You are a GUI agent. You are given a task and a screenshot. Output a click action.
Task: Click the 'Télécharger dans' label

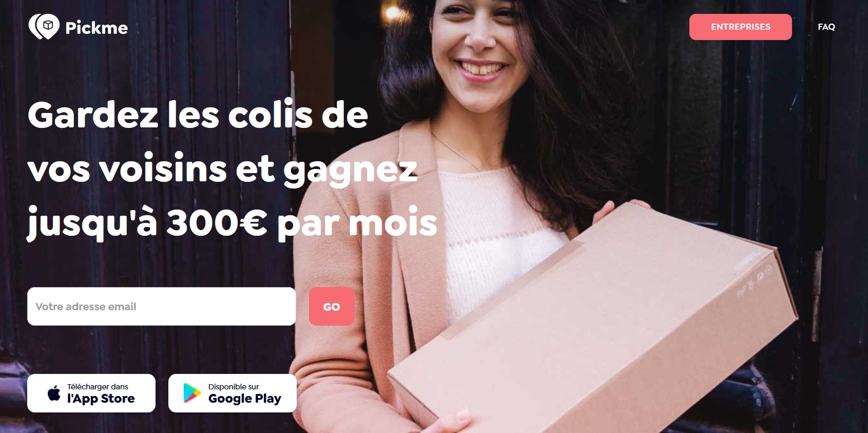click(98, 386)
